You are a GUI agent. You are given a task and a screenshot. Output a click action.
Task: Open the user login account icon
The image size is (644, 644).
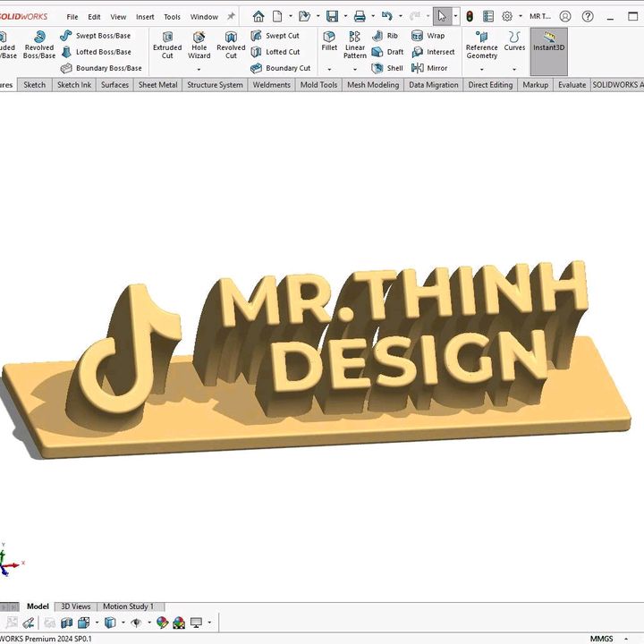point(565,16)
